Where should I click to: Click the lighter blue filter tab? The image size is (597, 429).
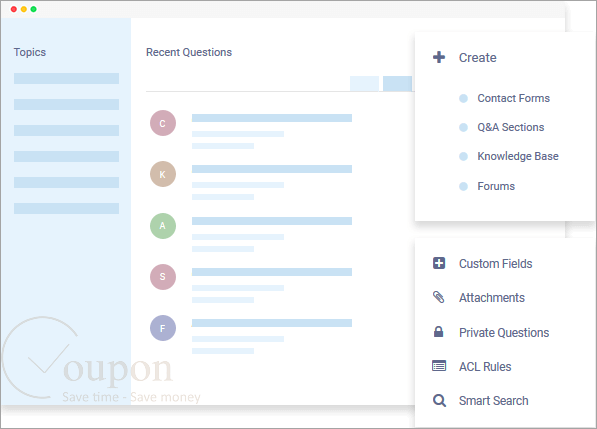[x=364, y=84]
